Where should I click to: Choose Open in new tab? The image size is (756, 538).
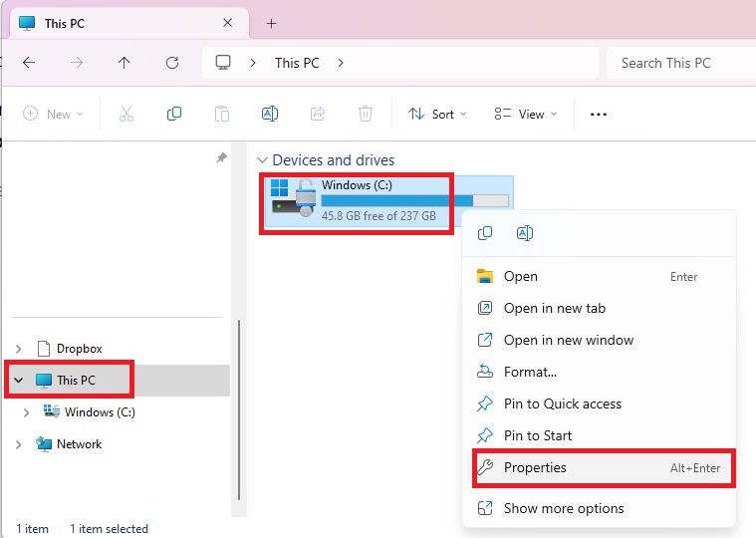pos(599,309)
